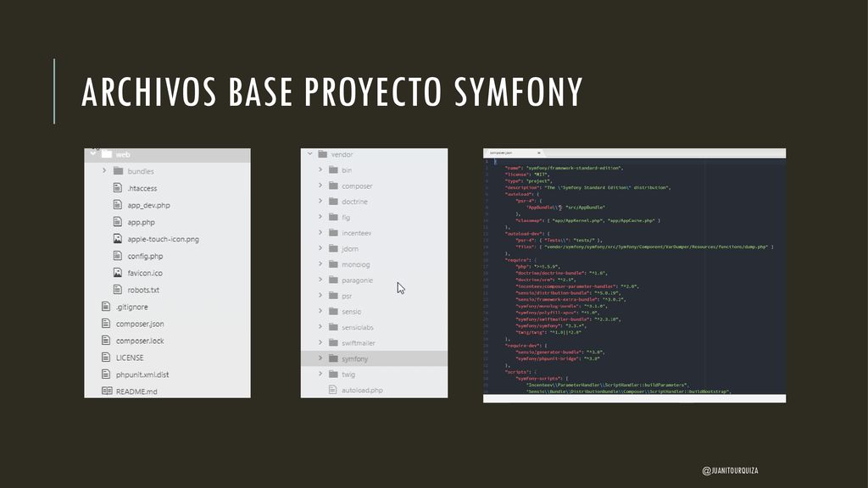
Task: Select the bundles folder icon
Action: click(x=118, y=171)
